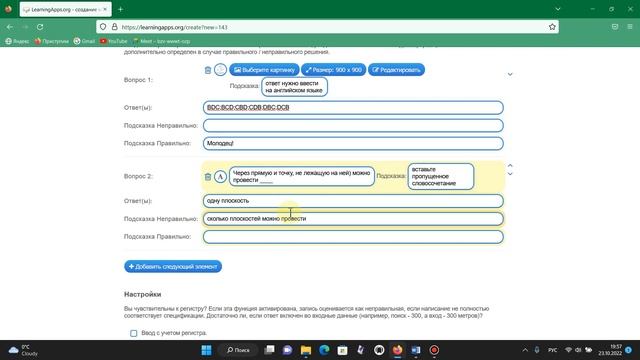Click the 'вставьте пропущенное словосочетание' hint box
640x360 pixels.
(441, 176)
